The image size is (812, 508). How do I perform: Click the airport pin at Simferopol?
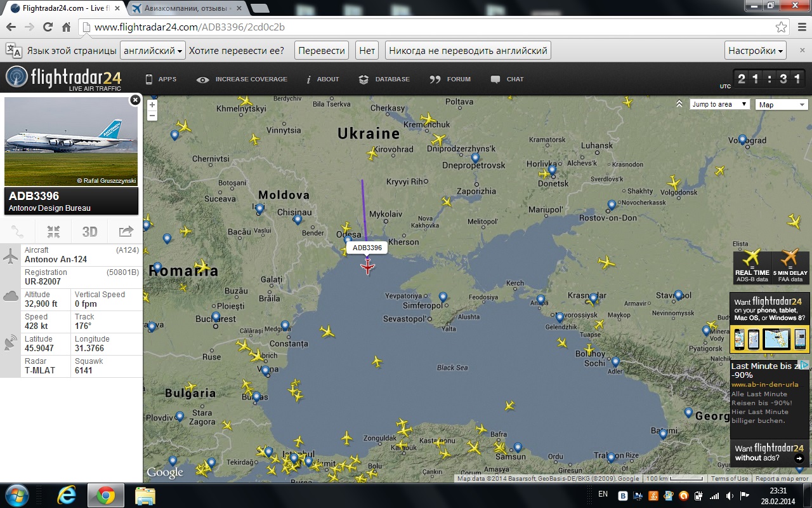point(443,297)
